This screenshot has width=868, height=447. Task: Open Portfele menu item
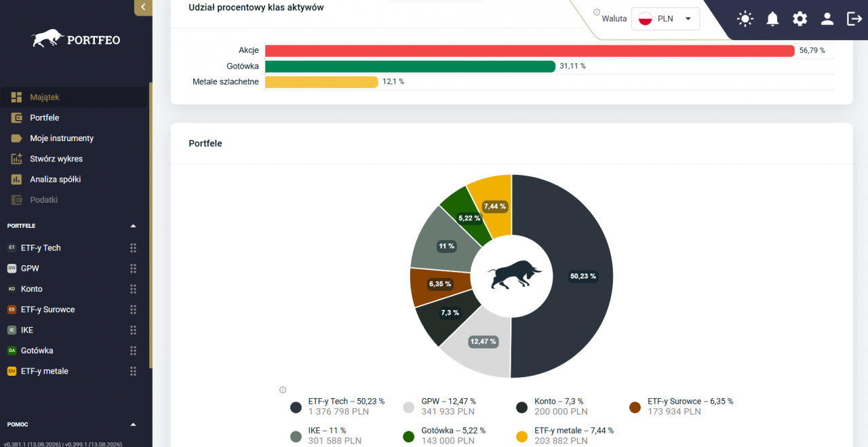click(74, 118)
